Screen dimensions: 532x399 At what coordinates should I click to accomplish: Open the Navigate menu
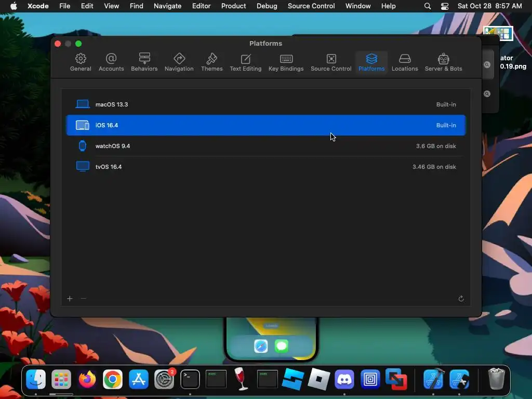point(168,6)
